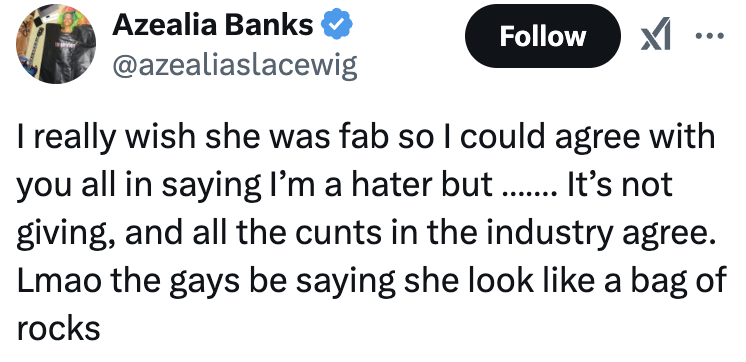Viewport: 746px width, 362px height.
Task: Click the word "giving," starting third line
Action: pos(67,234)
